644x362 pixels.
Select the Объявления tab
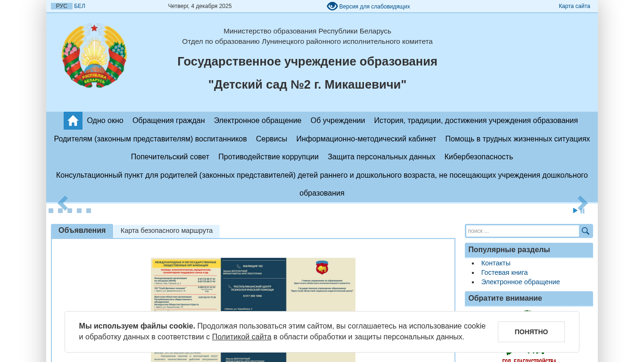[82, 230]
